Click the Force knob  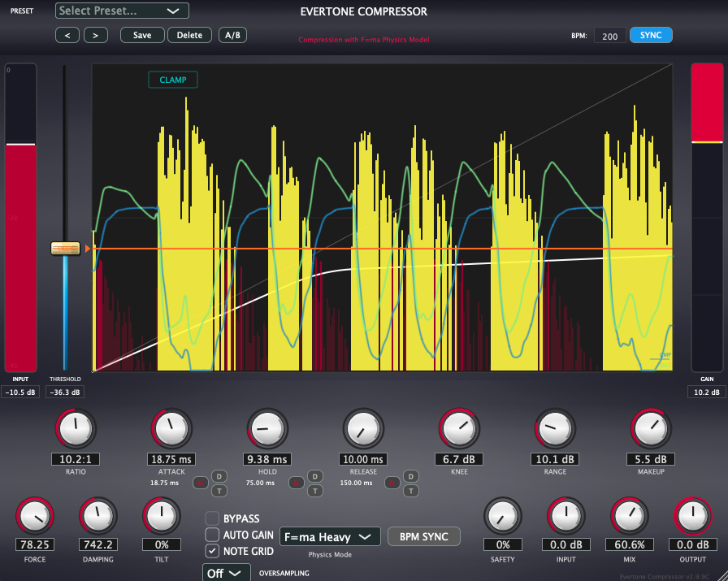pyautogui.click(x=33, y=516)
